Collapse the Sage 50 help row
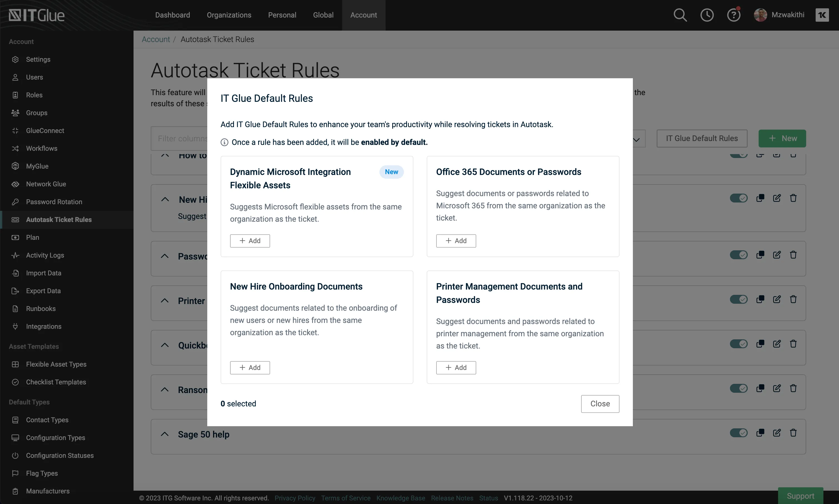This screenshot has width=839, height=504. point(165,434)
